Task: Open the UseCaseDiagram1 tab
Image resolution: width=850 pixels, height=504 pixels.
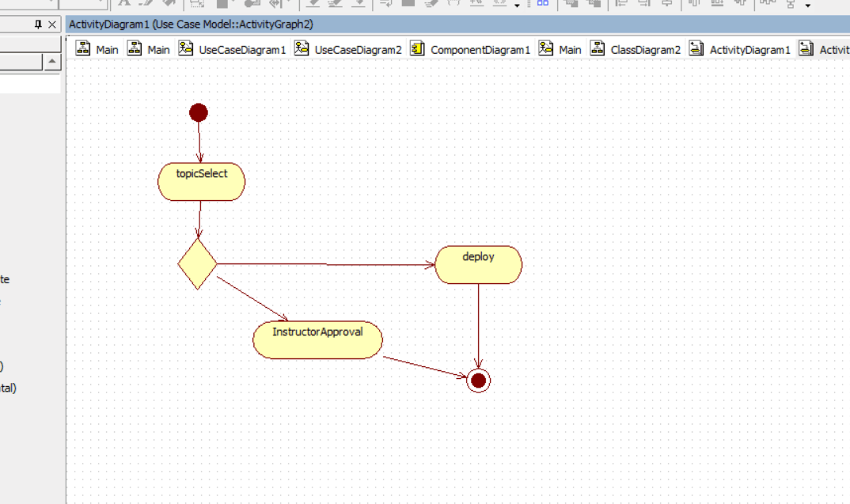Action: tap(232, 49)
